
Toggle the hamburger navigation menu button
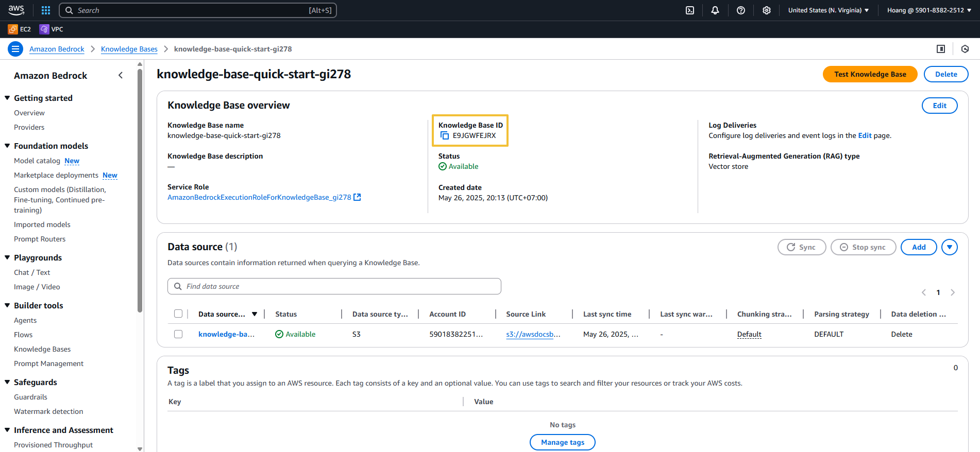pos(15,49)
